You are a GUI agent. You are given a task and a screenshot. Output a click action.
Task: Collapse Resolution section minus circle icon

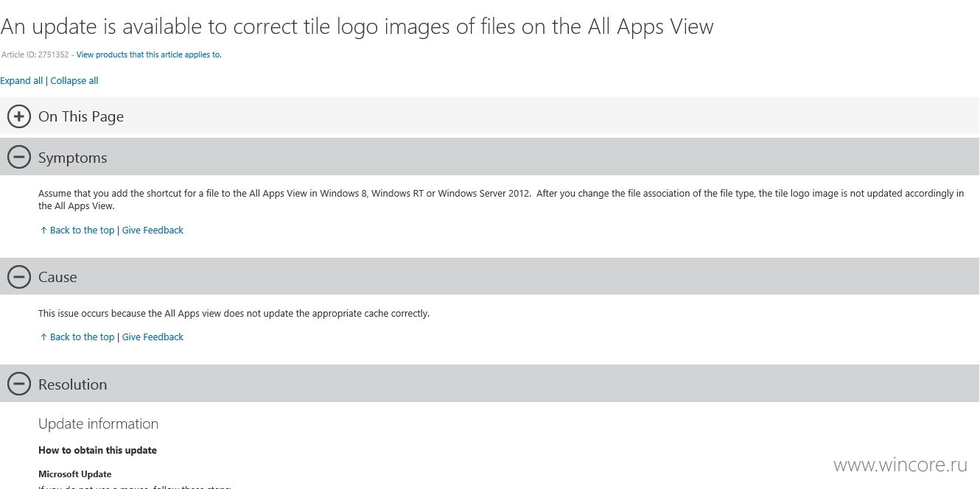click(18, 384)
